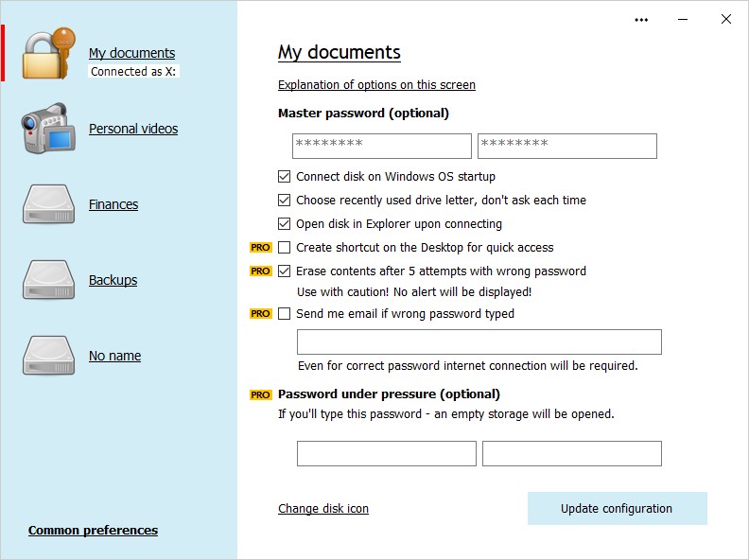Open the three-dots options menu
This screenshot has height=560, width=749.
(642, 20)
